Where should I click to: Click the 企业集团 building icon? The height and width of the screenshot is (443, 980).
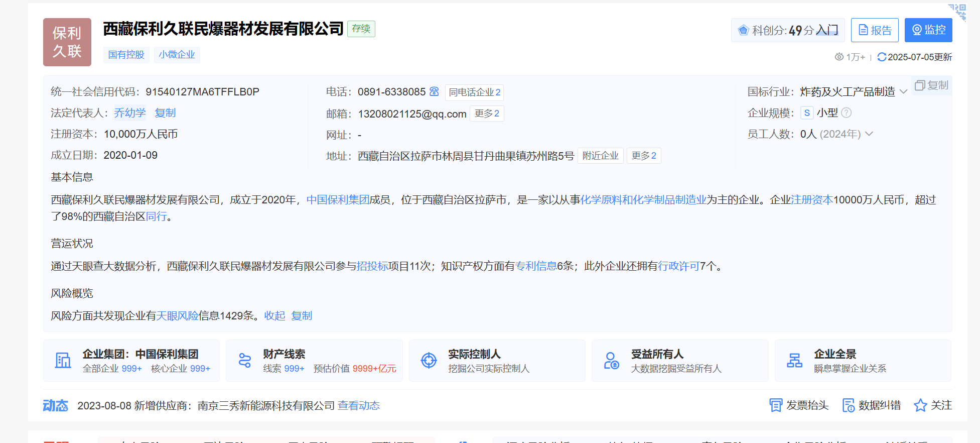63,361
